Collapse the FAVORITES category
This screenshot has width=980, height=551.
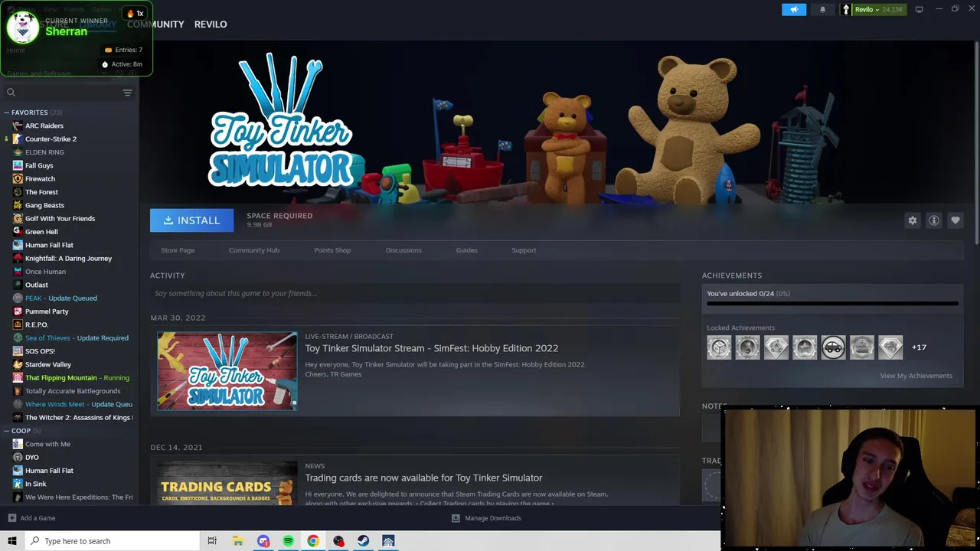pos(6,112)
